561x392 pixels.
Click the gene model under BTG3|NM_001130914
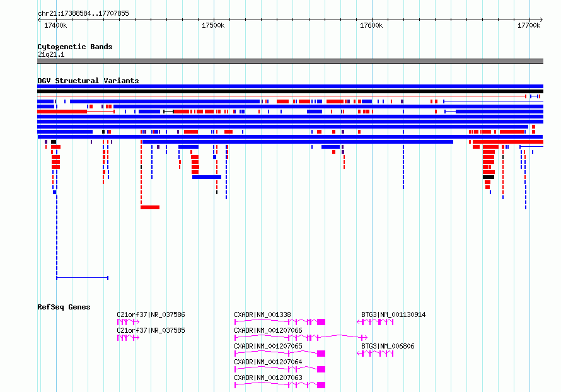375,322
